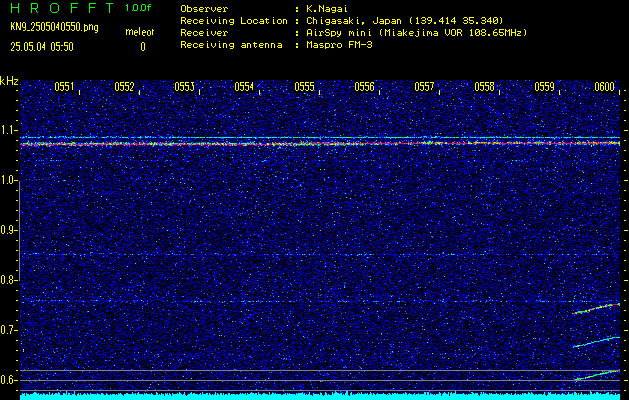Click the Receiving antenna label
The height and width of the screenshot is (400, 629).
pos(231,45)
